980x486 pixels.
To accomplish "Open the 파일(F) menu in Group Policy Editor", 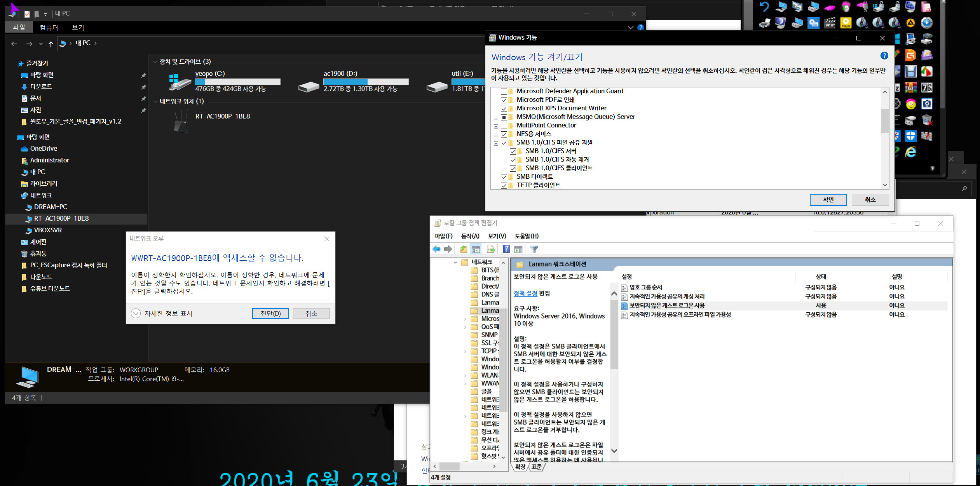I will tap(443, 236).
